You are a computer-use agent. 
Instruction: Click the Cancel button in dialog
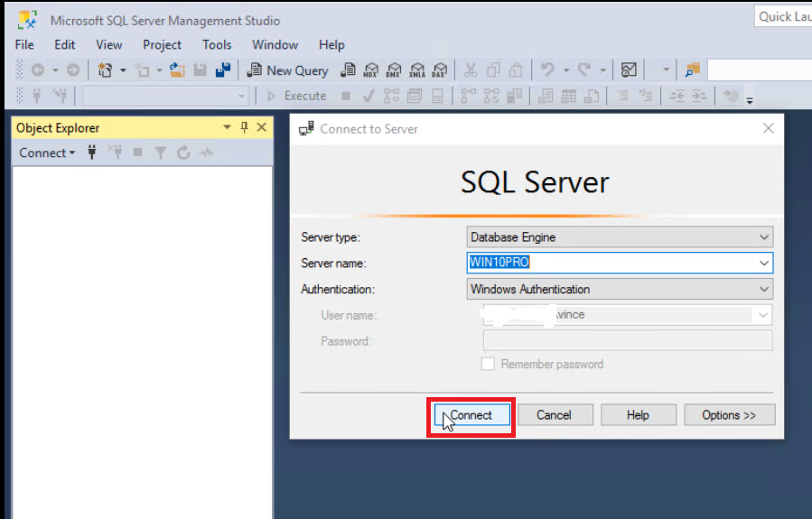[555, 415]
